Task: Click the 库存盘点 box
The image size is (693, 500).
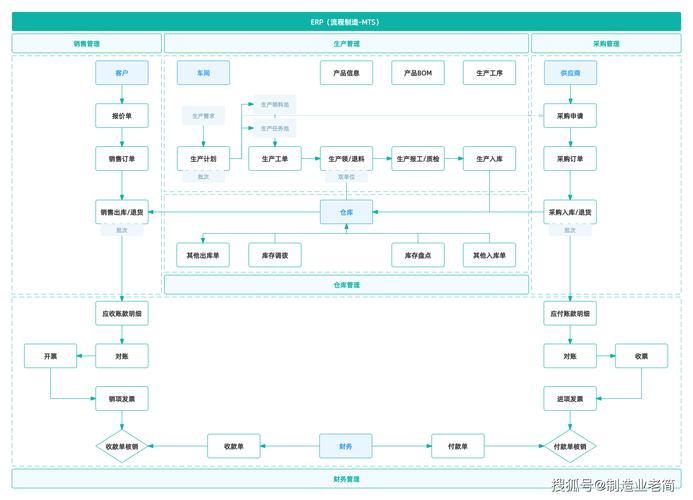Action: (x=418, y=255)
